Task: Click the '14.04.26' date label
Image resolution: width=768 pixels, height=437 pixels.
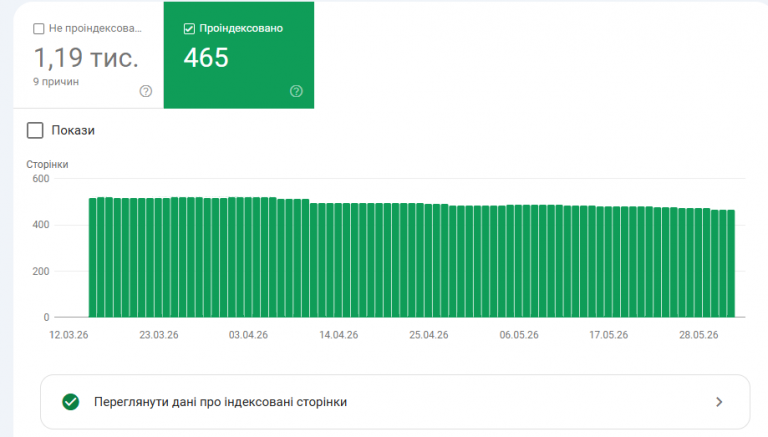Action: click(x=338, y=335)
